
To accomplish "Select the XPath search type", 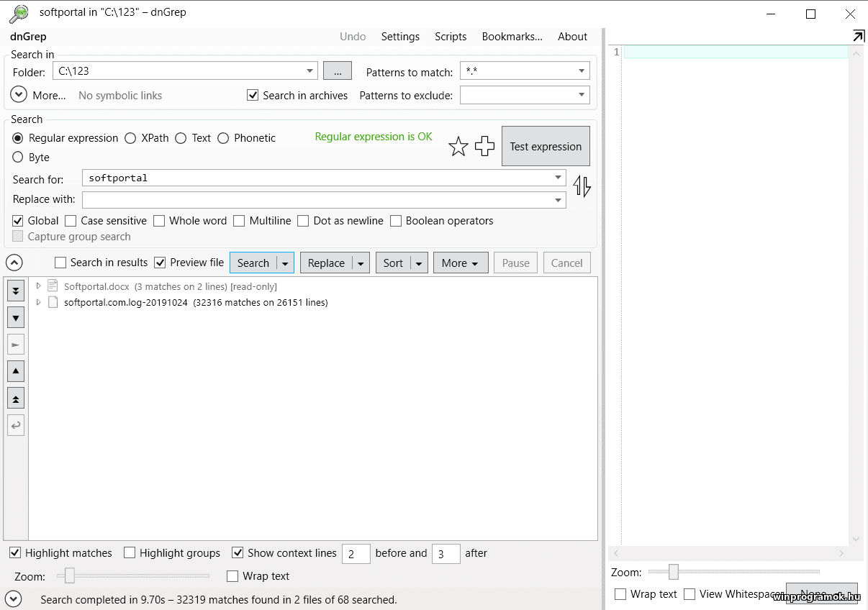I will coord(130,138).
